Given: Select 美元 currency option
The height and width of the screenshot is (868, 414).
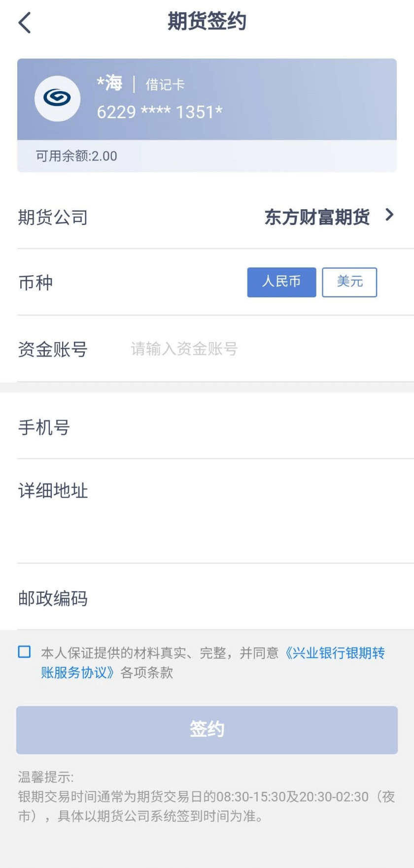Looking at the screenshot, I should tap(349, 282).
